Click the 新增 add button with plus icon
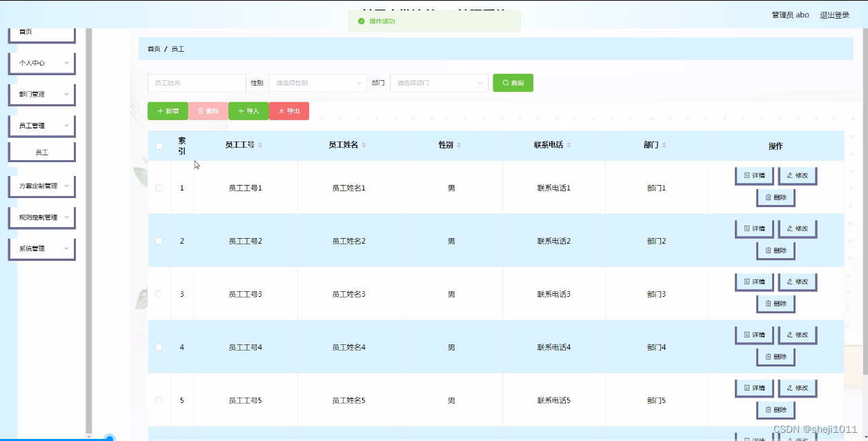The image size is (868, 441). (168, 110)
